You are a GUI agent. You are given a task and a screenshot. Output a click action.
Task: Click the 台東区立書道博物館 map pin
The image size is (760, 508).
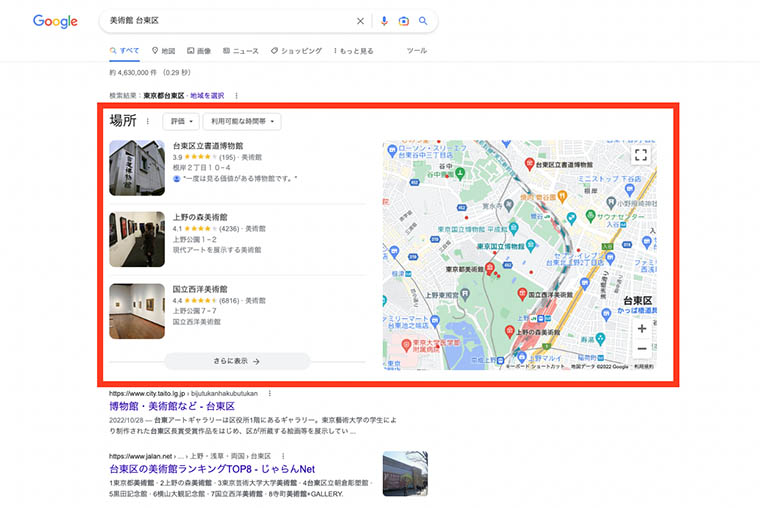(529, 164)
